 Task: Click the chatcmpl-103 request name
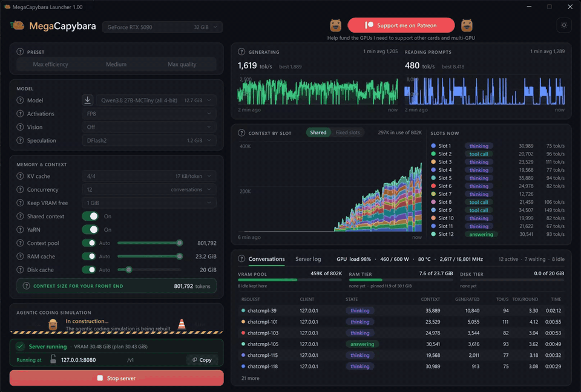click(263, 333)
